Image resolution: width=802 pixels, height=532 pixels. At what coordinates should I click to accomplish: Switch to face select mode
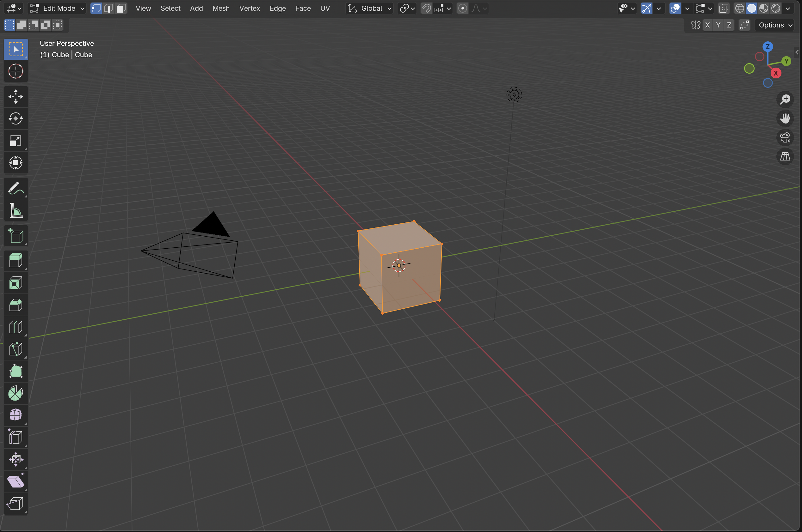(x=121, y=8)
